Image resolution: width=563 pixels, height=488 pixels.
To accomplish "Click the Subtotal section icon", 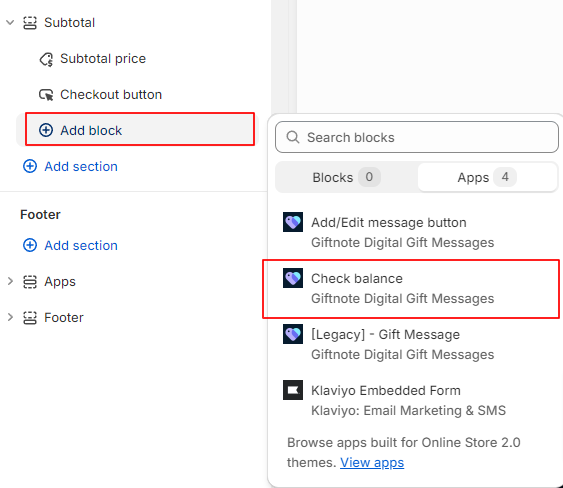I will click(x=30, y=23).
